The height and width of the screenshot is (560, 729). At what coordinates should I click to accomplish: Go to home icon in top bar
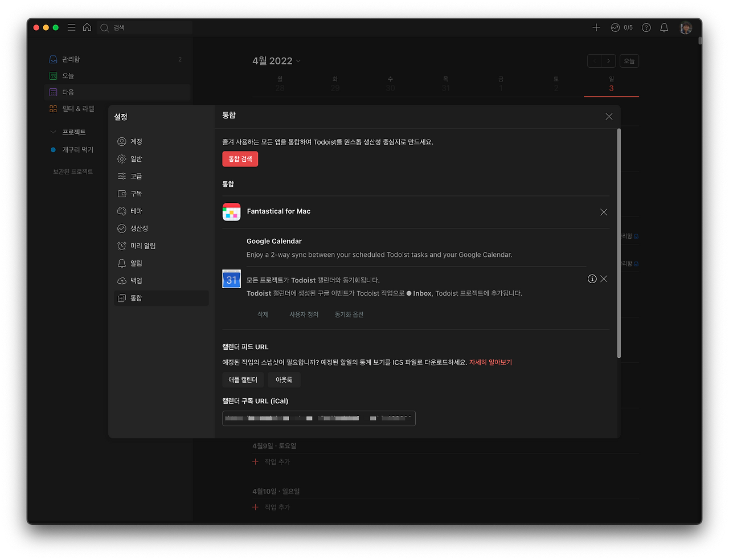tap(87, 27)
